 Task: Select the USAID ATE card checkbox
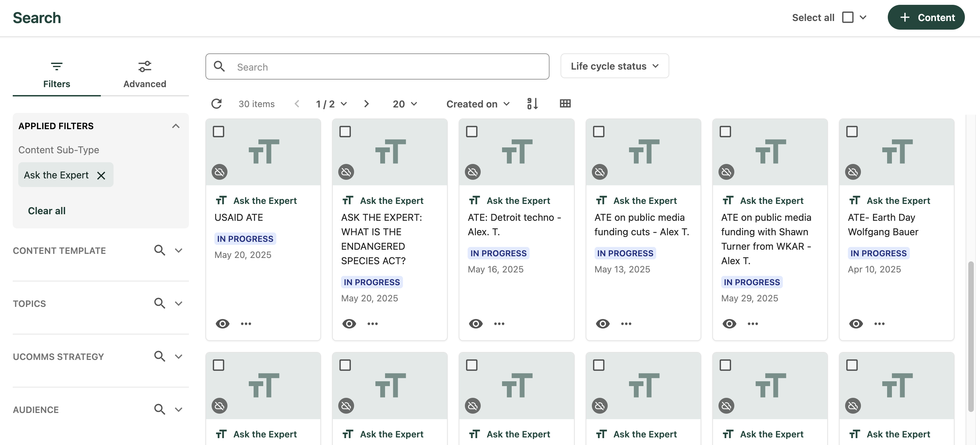pyautogui.click(x=219, y=132)
